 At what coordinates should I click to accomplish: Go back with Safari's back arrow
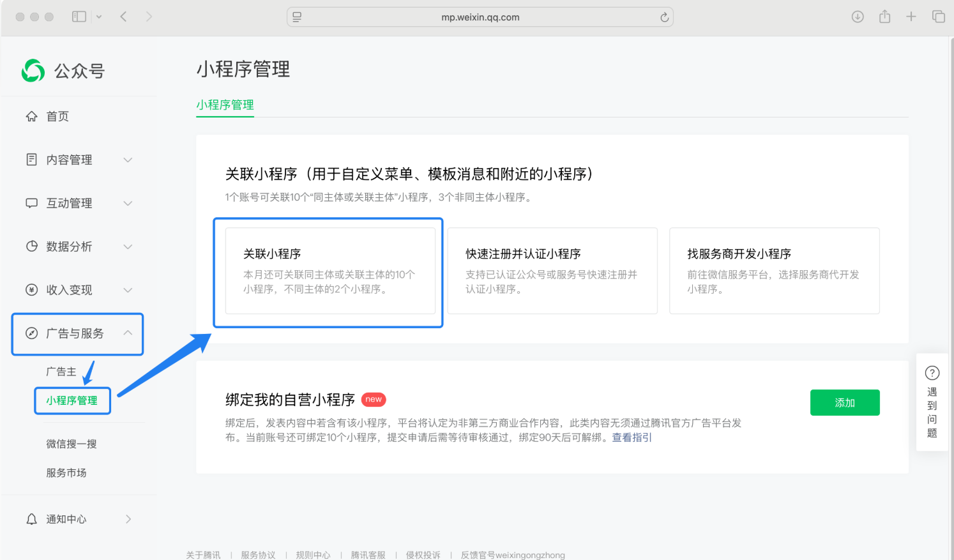point(123,17)
